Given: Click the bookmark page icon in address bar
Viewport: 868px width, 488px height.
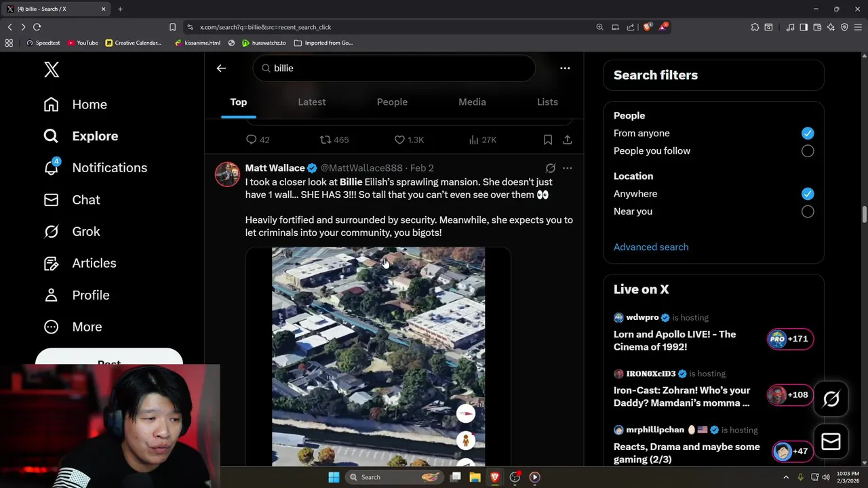Looking at the screenshot, I should [172, 27].
